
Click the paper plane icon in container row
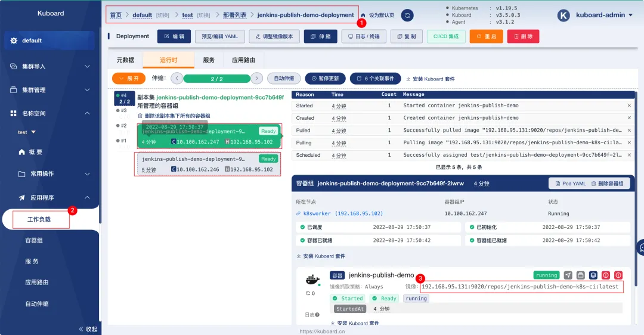(568, 275)
